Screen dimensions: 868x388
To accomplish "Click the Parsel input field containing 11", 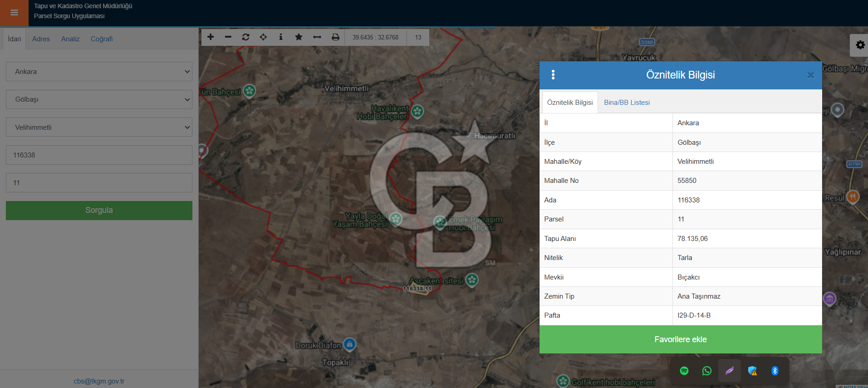I will click(x=99, y=183).
